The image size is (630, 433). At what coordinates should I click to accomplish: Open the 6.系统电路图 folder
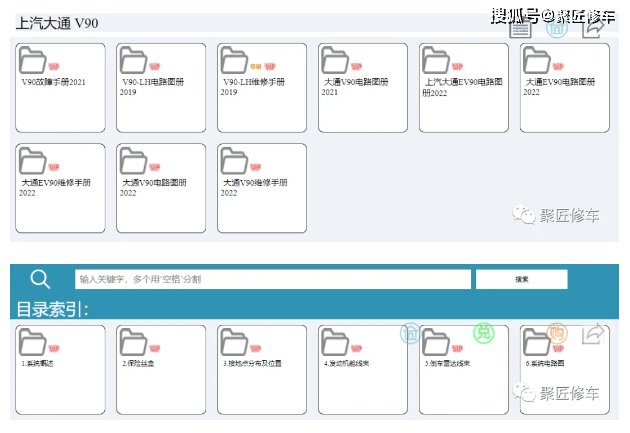click(565, 370)
